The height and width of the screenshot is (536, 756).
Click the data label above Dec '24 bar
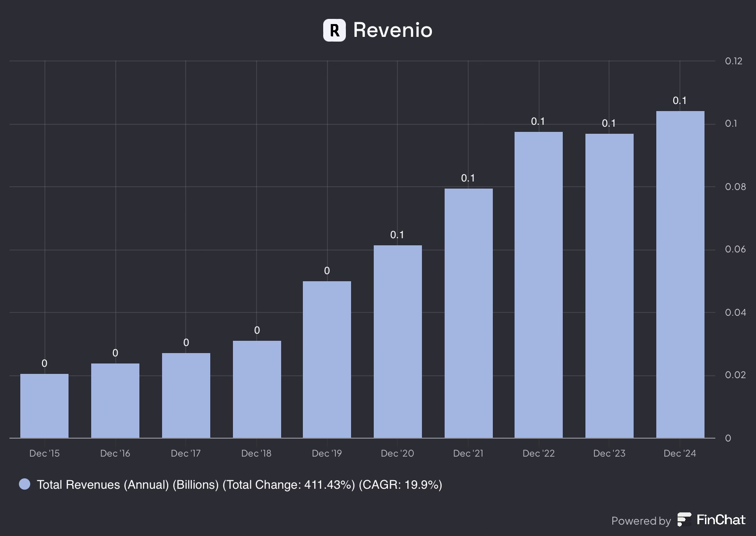pos(679,101)
